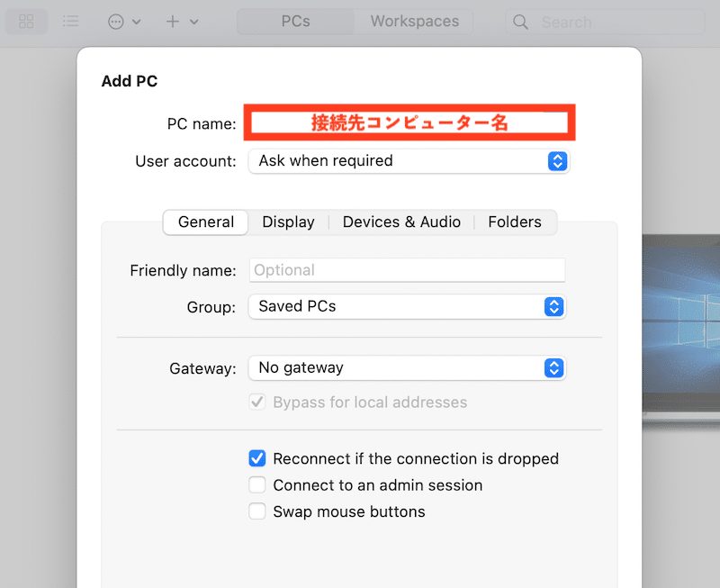The width and height of the screenshot is (720, 588).
Task: Click the Friendly name input field
Action: tap(407, 270)
